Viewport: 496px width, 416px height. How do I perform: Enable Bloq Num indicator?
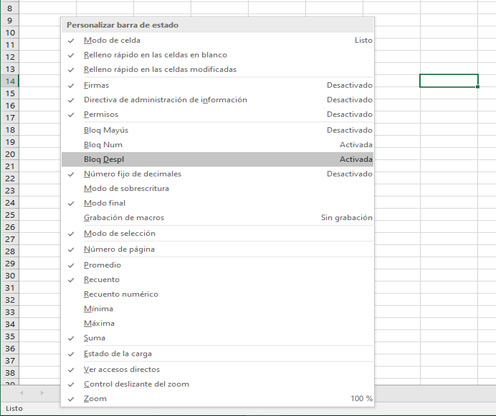click(x=218, y=145)
